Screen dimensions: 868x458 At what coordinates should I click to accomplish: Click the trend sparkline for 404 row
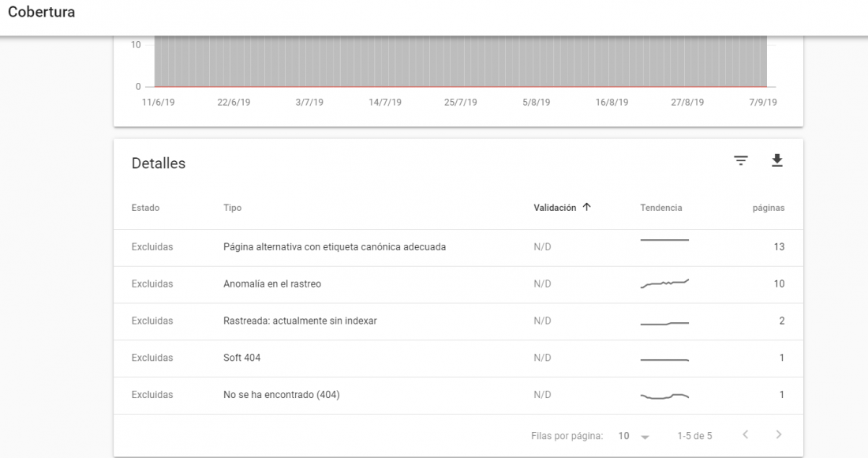[664, 396]
